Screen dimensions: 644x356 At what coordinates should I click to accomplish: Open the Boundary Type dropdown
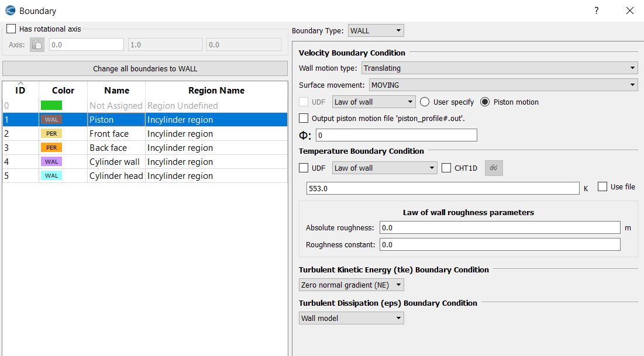pyautogui.click(x=376, y=31)
